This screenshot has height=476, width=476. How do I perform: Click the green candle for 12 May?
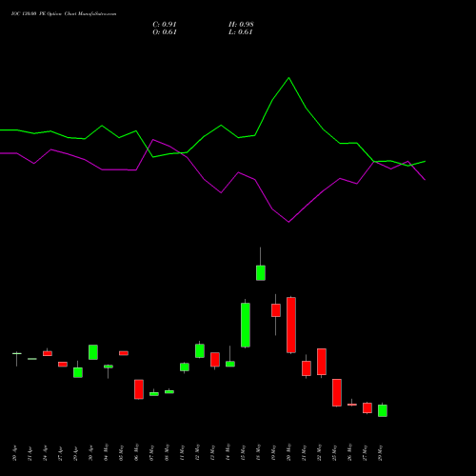[x=200, y=350]
